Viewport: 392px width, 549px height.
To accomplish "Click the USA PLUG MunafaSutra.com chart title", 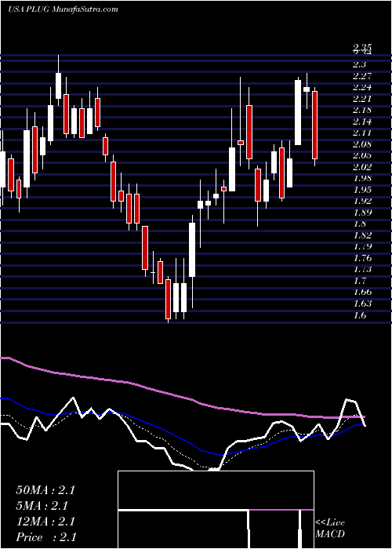I will pos(63,9).
